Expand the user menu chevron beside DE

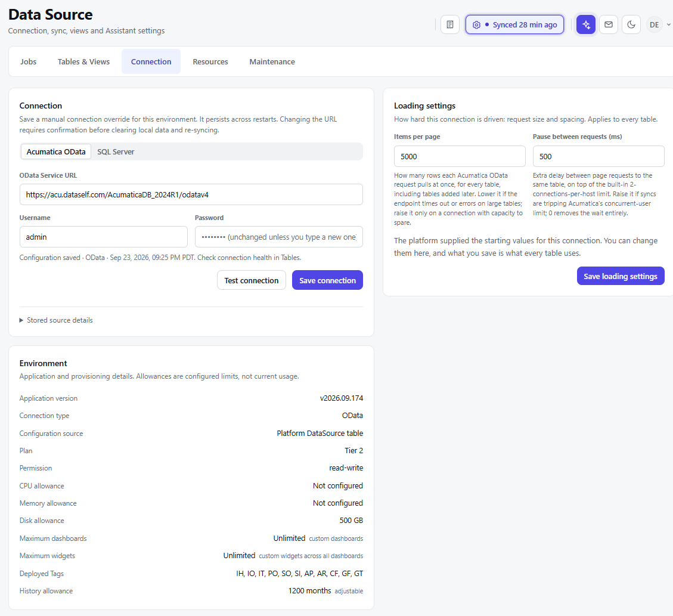[669, 24]
